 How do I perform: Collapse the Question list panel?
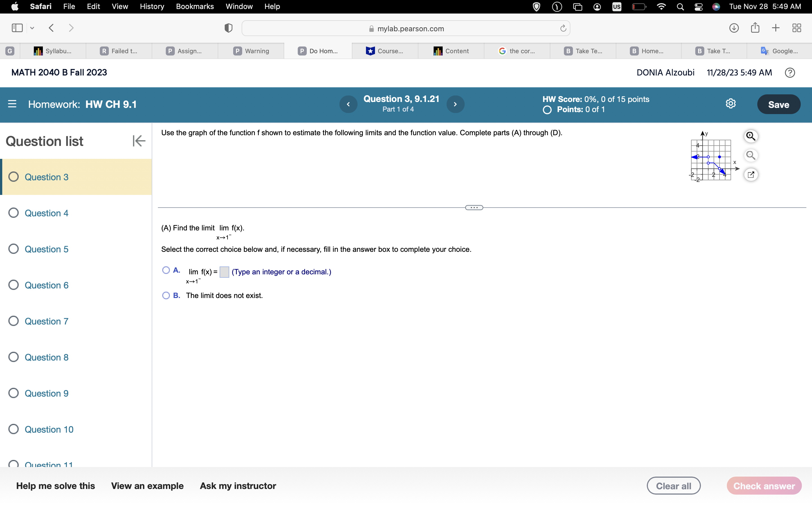tap(139, 141)
